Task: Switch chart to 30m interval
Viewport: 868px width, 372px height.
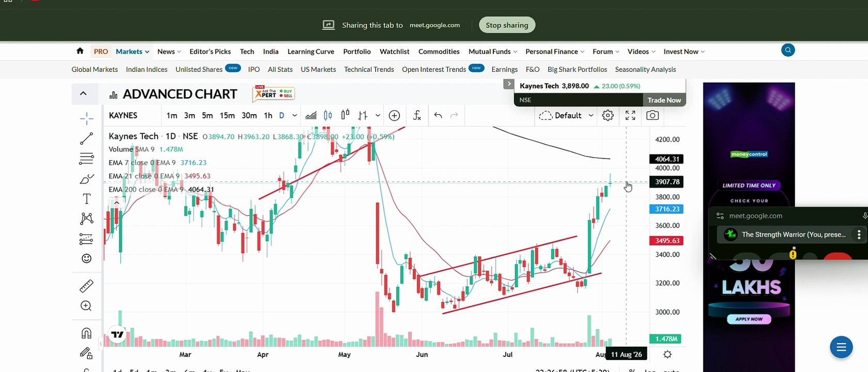Action: [x=249, y=115]
